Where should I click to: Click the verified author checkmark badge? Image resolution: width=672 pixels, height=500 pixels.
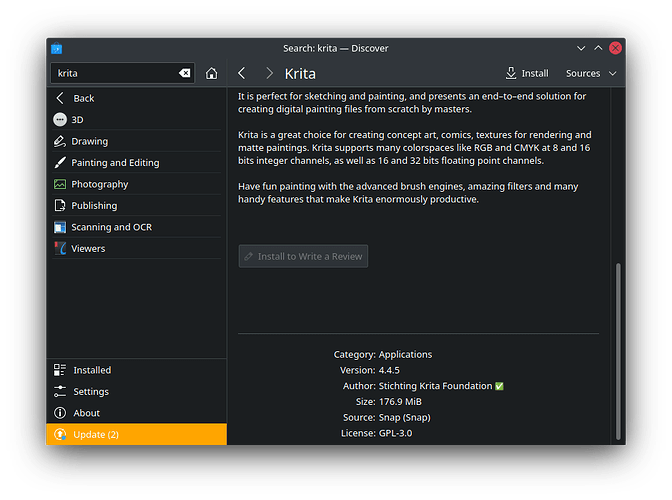499,386
